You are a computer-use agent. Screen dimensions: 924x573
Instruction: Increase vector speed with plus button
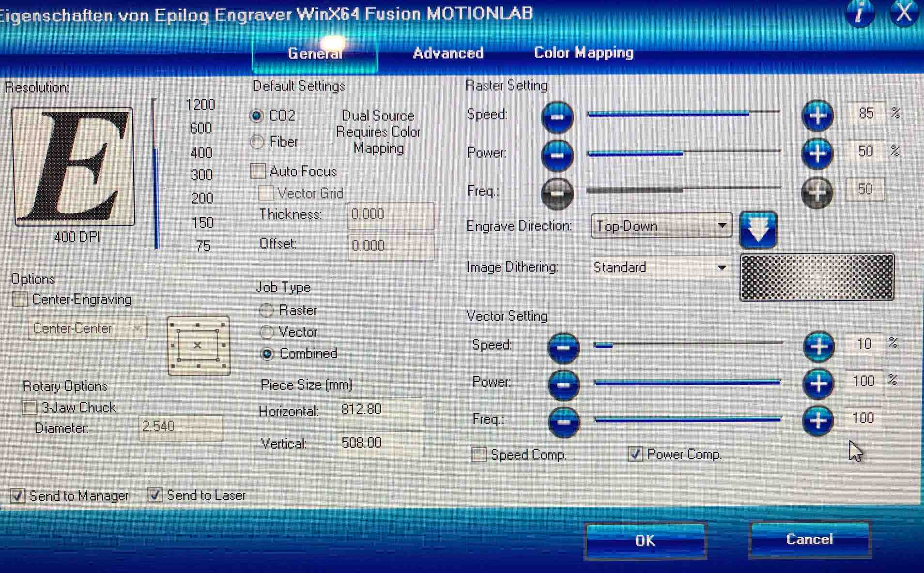point(819,347)
